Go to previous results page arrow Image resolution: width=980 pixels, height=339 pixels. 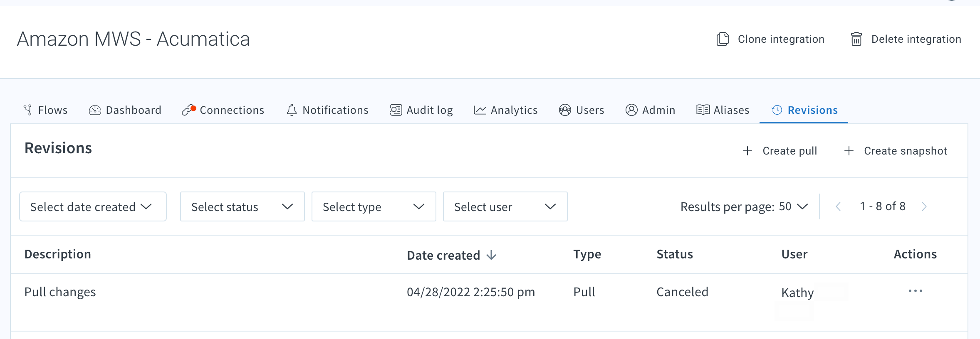coord(839,206)
